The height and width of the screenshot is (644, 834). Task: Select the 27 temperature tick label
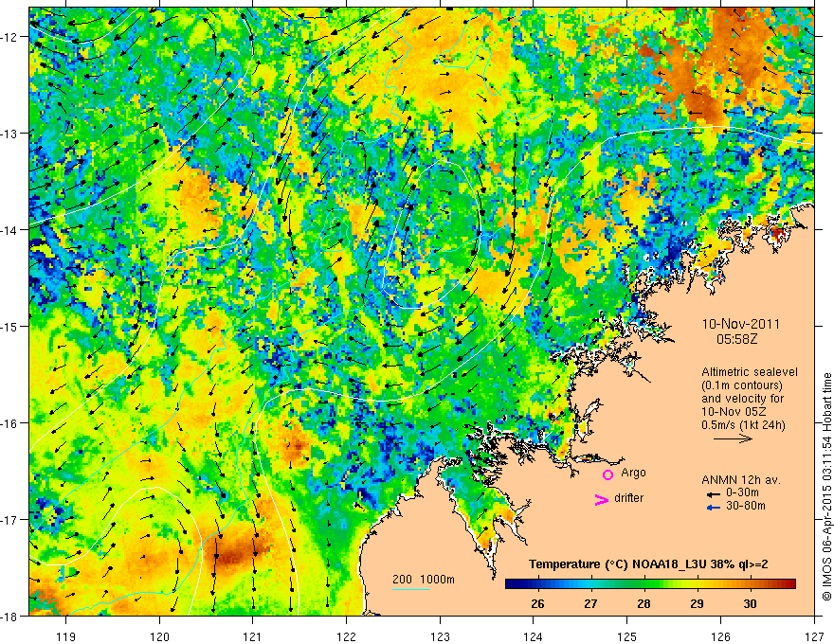591,603
